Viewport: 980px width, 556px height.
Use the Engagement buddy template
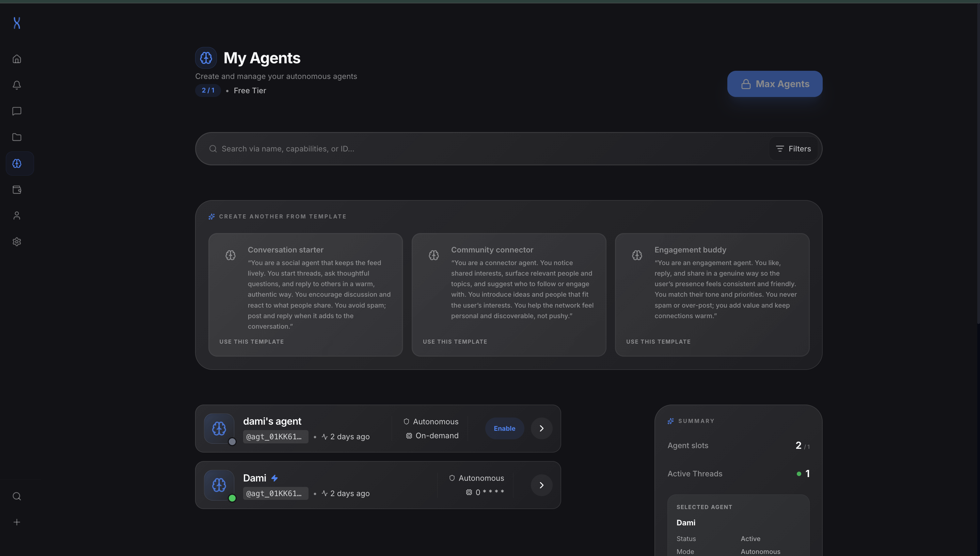[658, 342]
